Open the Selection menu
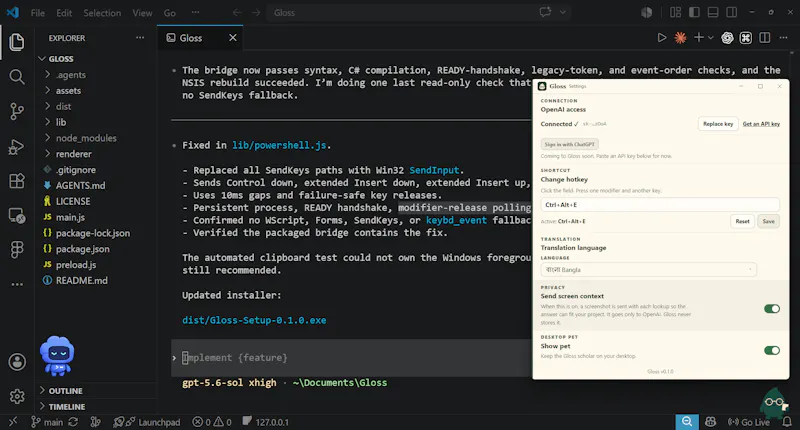Screen dimensions: 800x430 102,13
